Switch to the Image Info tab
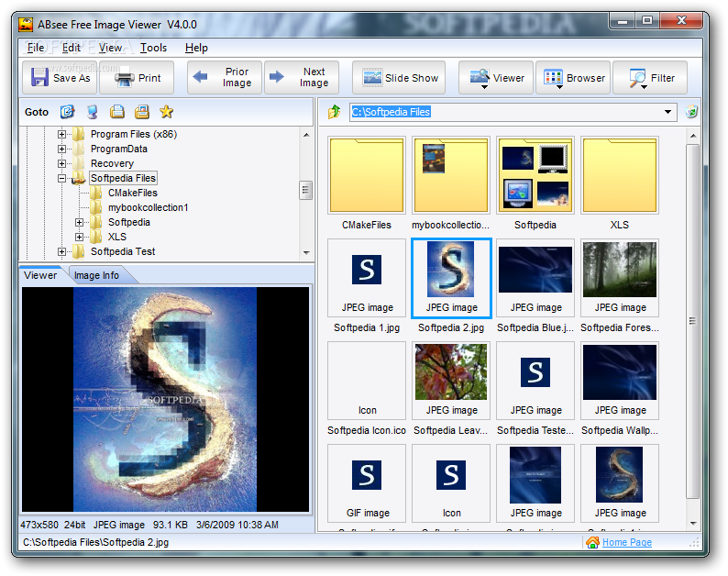728x576 pixels. [96, 275]
